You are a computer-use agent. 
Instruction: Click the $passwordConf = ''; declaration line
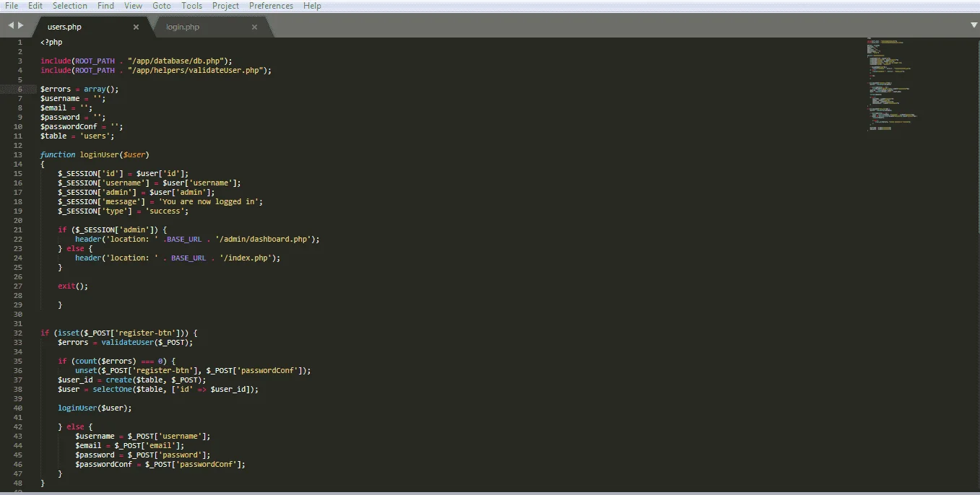point(82,127)
